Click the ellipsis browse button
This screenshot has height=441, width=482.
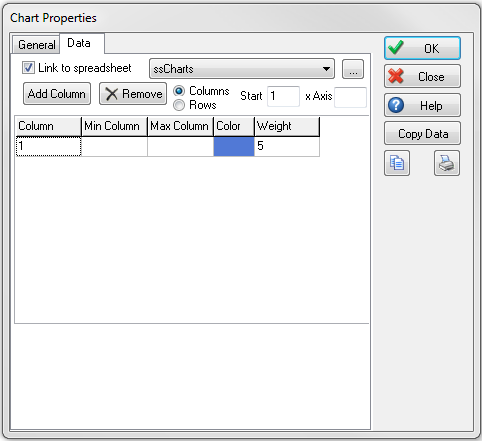point(353,69)
